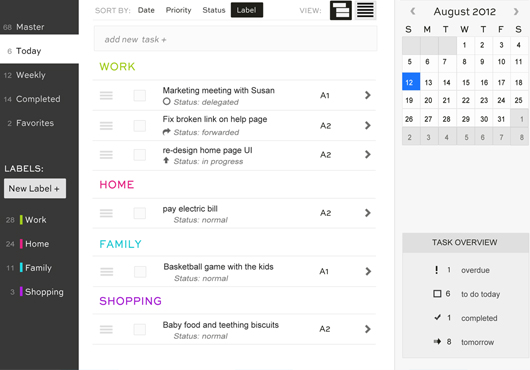Go to next month in calendar
530x370 pixels.
coord(516,11)
